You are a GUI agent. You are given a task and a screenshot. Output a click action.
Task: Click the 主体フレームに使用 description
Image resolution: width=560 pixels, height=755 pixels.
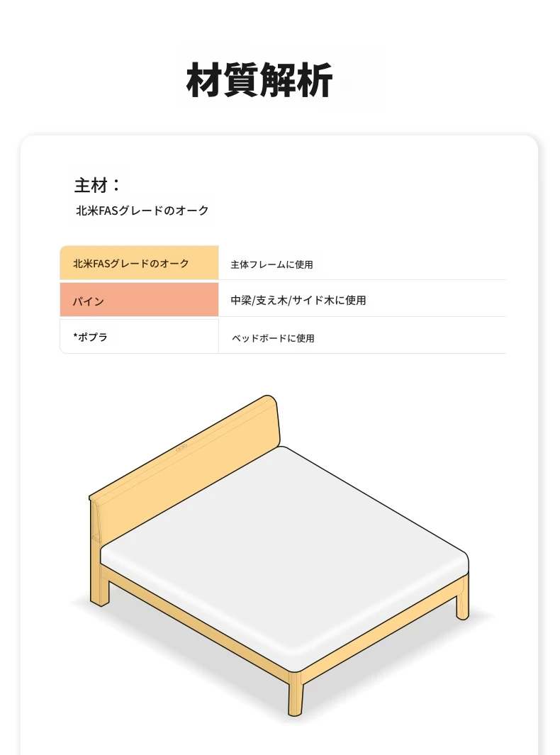271,264
